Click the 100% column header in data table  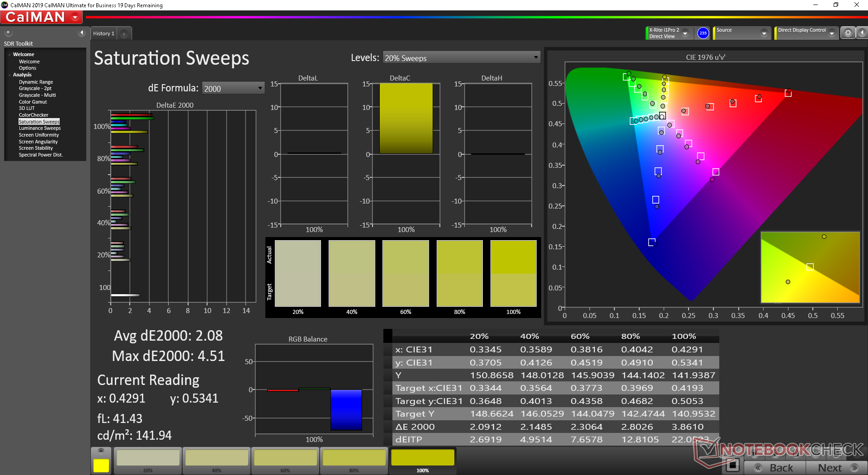pos(684,337)
